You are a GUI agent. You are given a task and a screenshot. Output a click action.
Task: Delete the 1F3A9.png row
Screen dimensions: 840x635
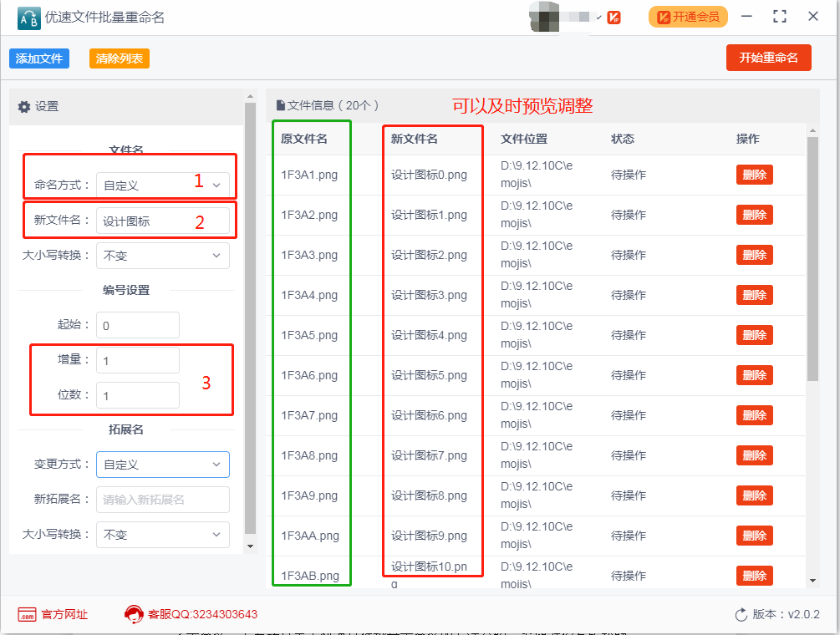click(754, 495)
